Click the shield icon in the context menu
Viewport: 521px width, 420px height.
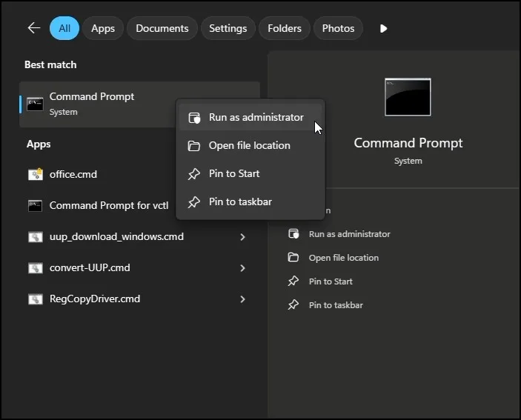tap(194, 118)
